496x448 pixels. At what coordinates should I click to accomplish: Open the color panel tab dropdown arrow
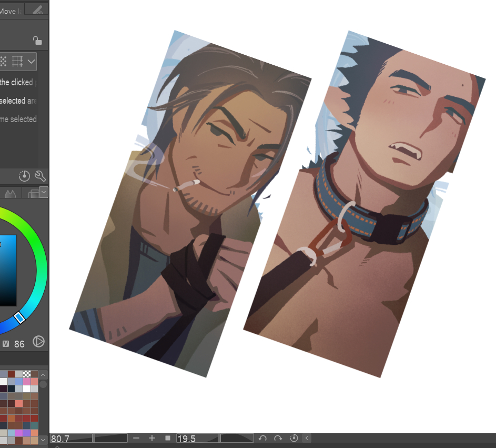click(44, 192)
